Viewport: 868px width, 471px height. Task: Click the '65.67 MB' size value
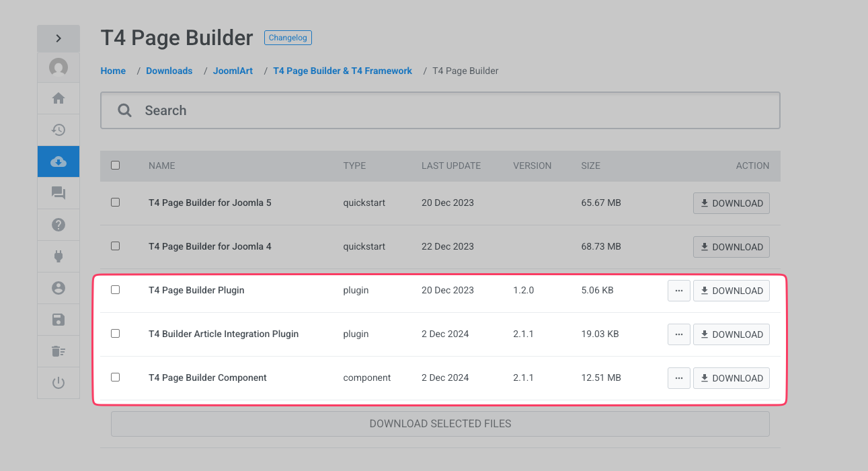(x=601, y=203)
